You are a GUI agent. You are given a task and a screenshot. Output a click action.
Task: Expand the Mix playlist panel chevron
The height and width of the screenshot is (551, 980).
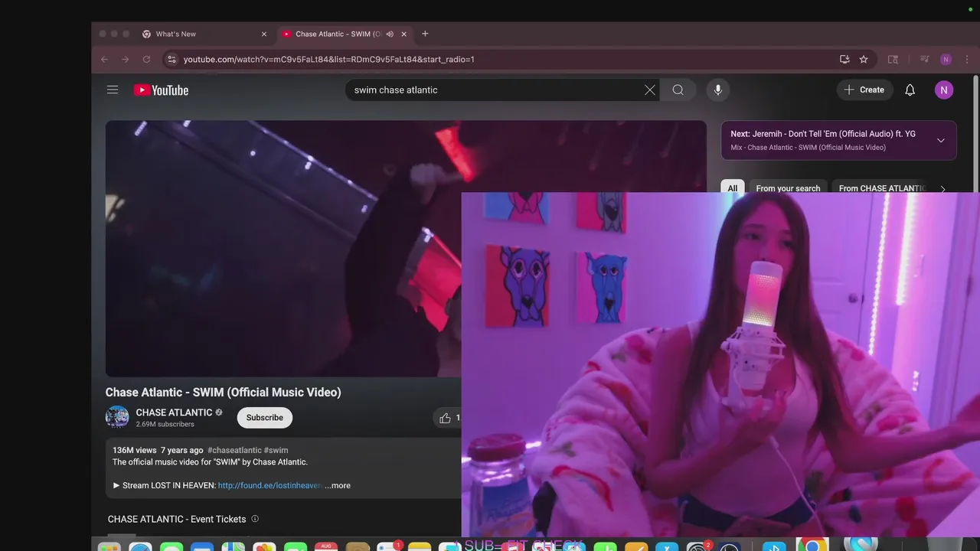pos(941,140)
